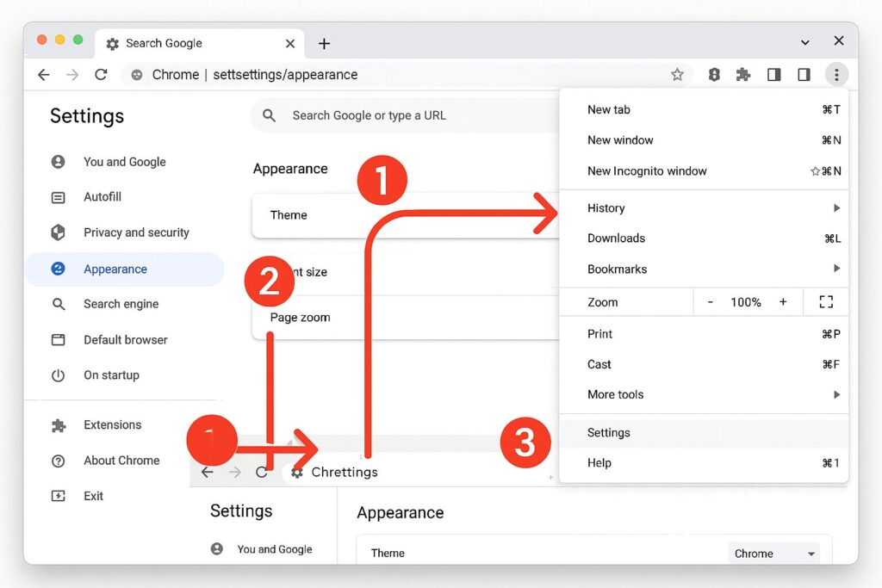Choose New tab from the menu
This screenshot has width=882, height=588.
[704, 109]
